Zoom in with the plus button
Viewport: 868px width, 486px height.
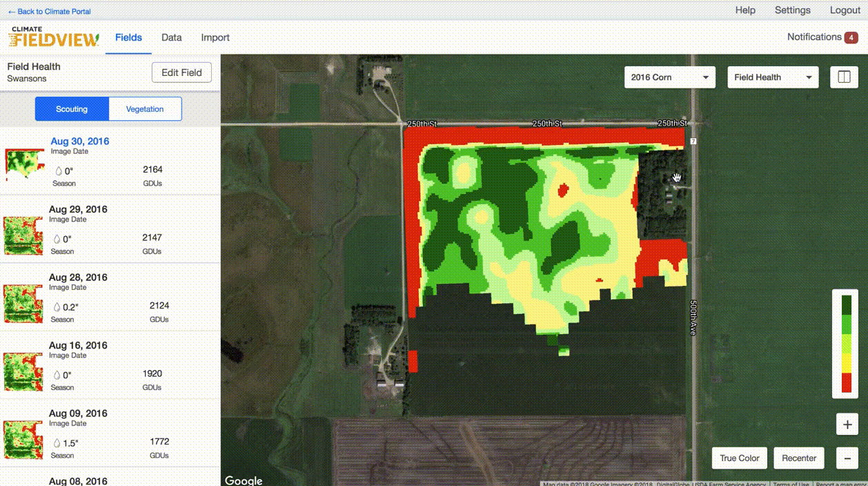click(847, 424)
